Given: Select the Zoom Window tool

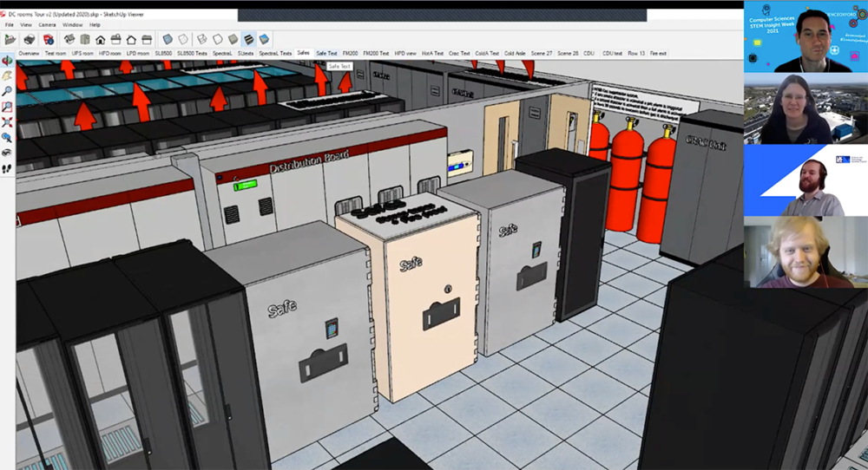Looking at the screenshot, I should point(7,107).
